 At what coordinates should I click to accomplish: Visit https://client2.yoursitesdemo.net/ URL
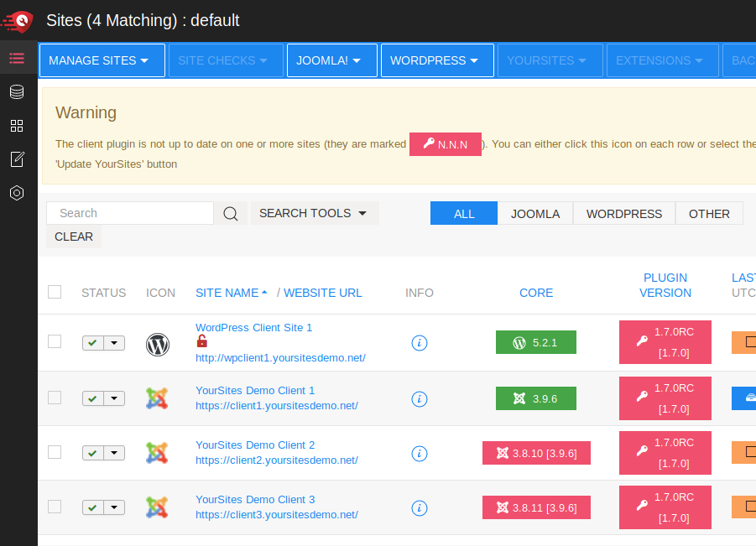tap(277, 460)
